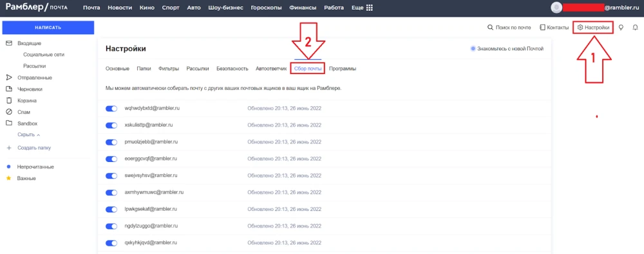Viewport: 644px width, 254px height.
Task: Open Работа in top navigation
Action: tap(334, 8)
